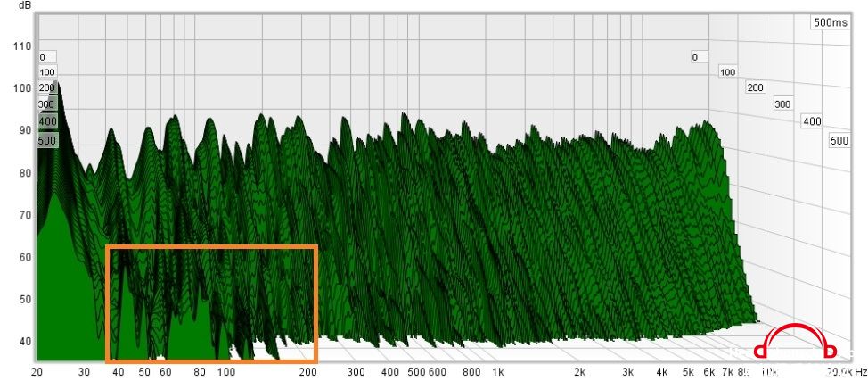
Task: Click the 6k tick on the frequency axis
Action: (x=709, y=371)
